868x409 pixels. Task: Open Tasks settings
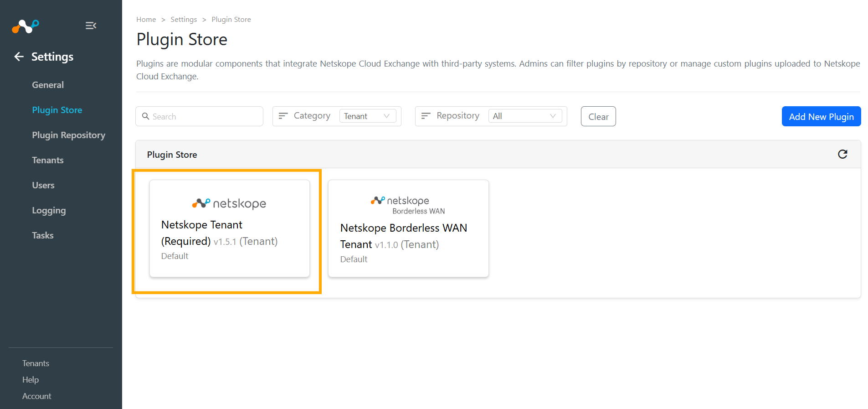click(x=43, y=235)
